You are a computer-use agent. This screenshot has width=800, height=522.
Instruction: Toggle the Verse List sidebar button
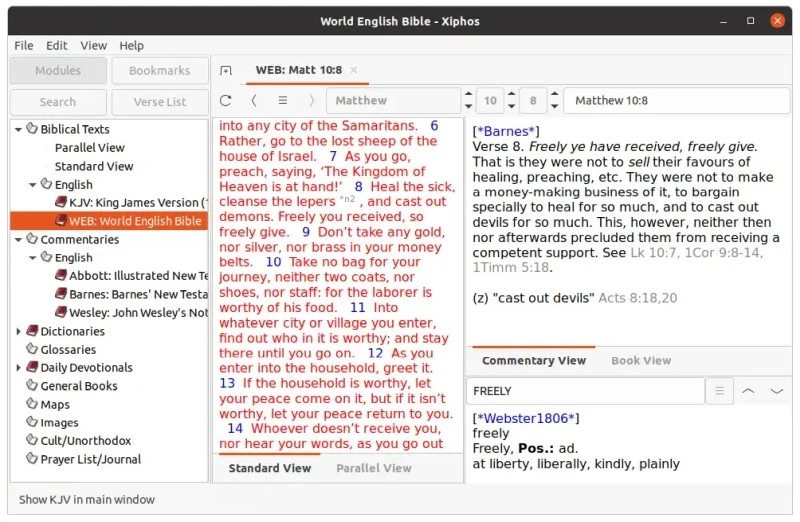160,102
